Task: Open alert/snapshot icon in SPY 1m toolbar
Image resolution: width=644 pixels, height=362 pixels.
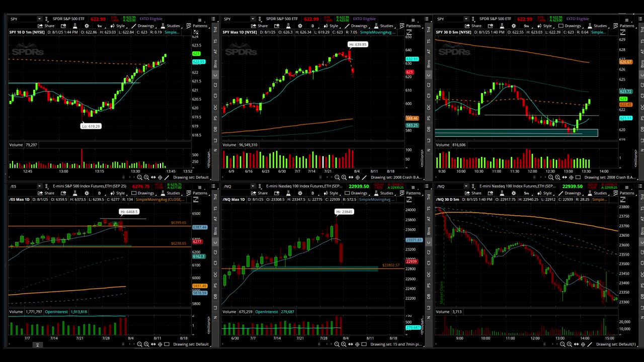Action: coord(63,26)
